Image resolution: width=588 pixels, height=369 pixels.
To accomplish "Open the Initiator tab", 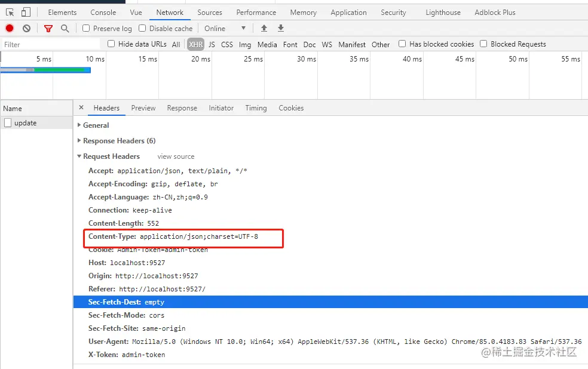I will tap(221, 108).
